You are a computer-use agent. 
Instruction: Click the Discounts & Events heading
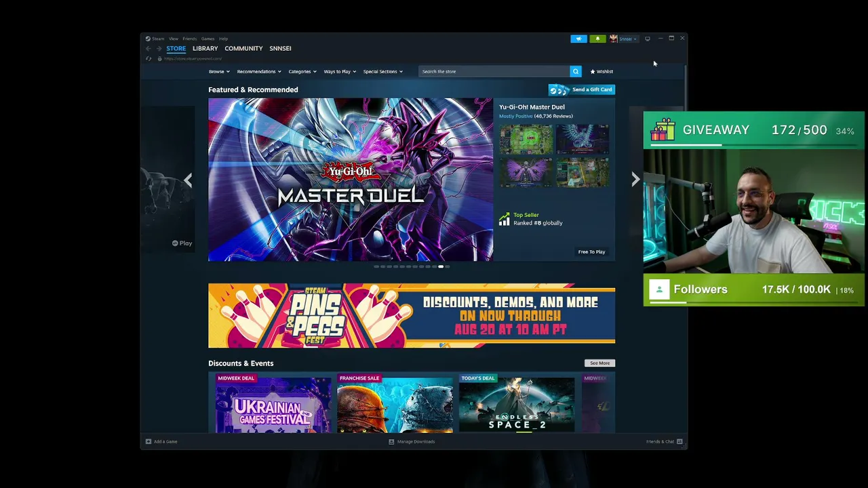(x=241, y=363)
